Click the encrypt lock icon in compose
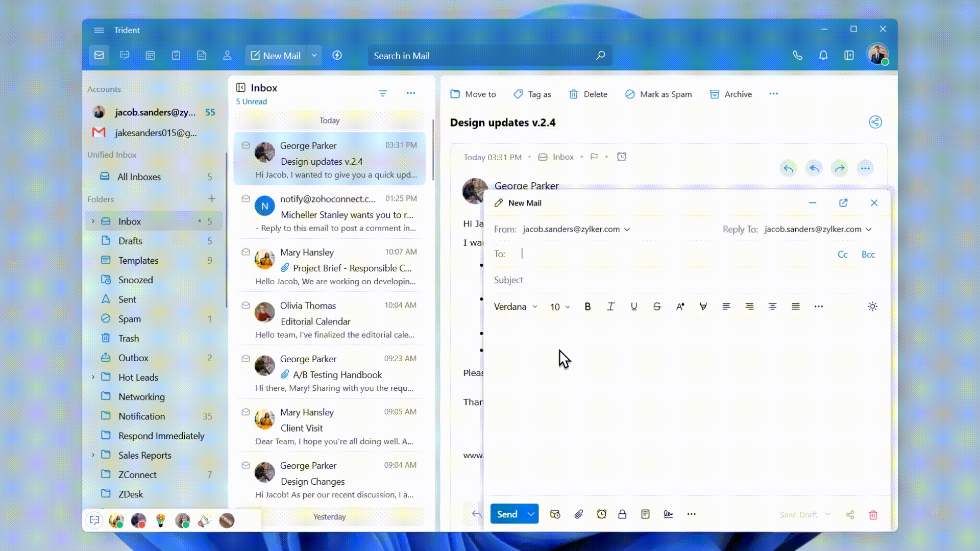 coord(622,514)
